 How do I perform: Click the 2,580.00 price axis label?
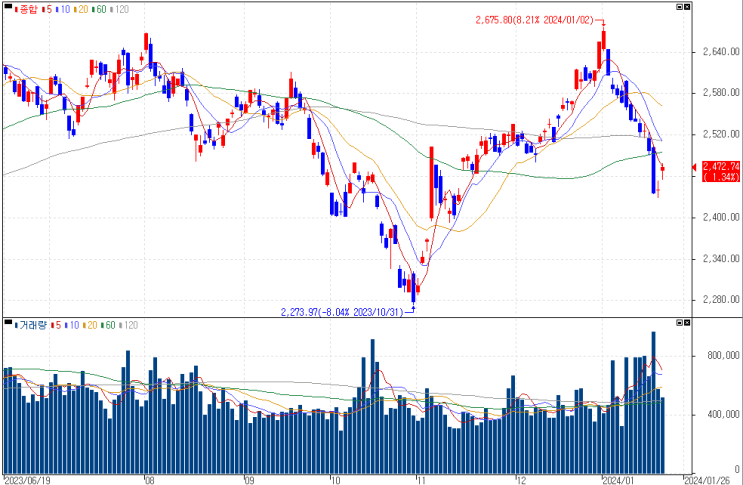tap(721, 92)
